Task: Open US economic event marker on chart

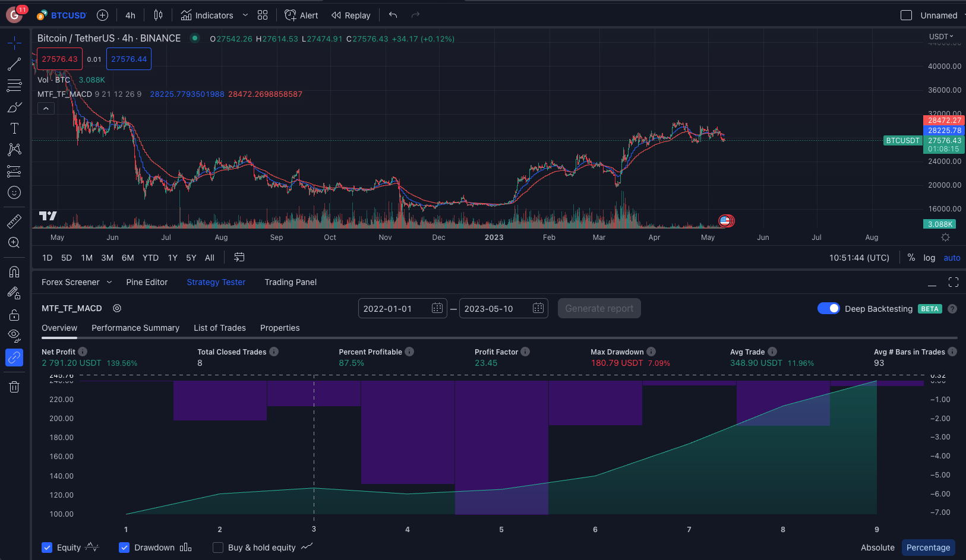Action: click(724, 221)
